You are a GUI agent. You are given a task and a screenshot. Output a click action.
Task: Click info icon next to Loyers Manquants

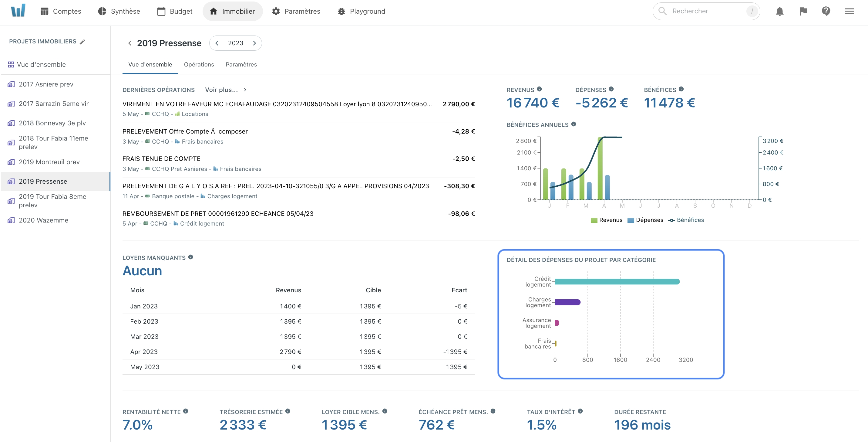(191, 257)
